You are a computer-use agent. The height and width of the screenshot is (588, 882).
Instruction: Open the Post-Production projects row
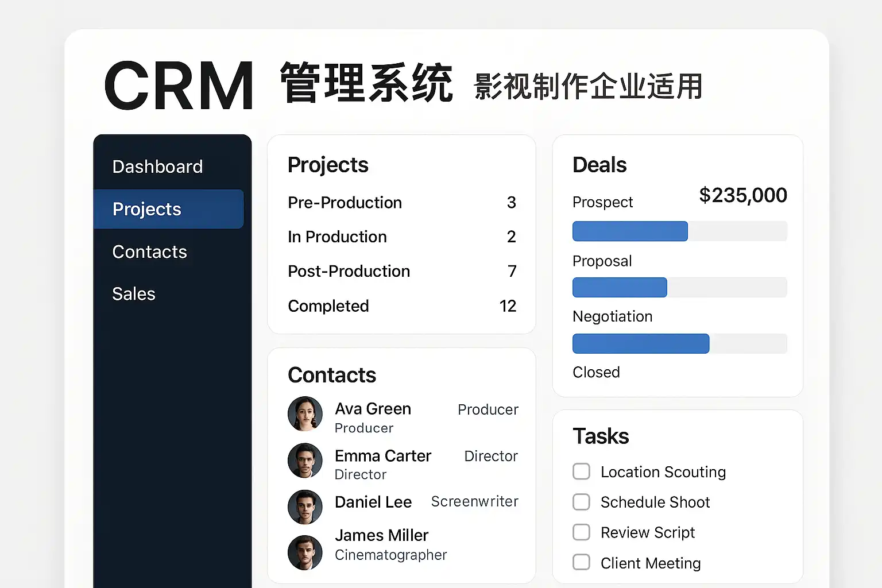point(401,271)
